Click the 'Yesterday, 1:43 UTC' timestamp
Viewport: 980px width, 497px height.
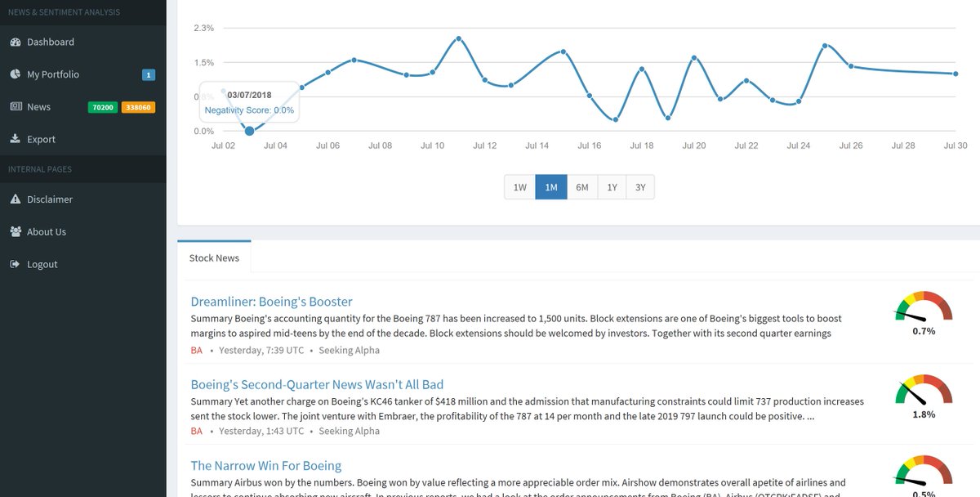pyautogui.click(x=261, y=431)
